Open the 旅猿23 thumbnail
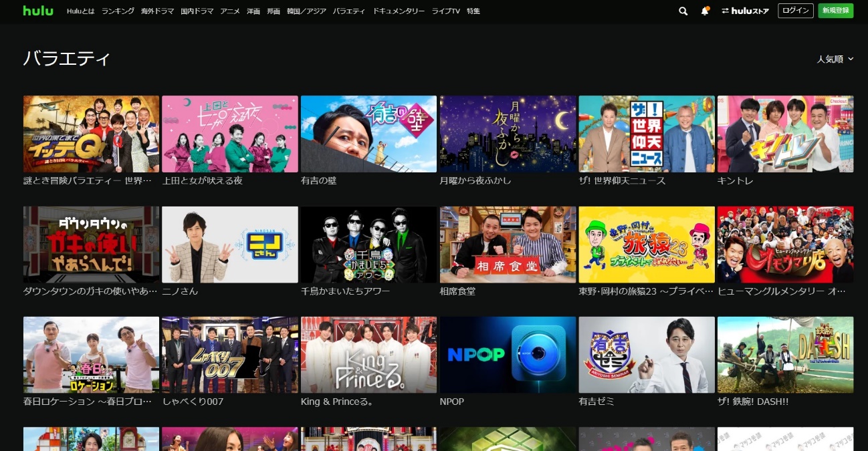This screenshot has width=868, height=451. tap(647, 245)
